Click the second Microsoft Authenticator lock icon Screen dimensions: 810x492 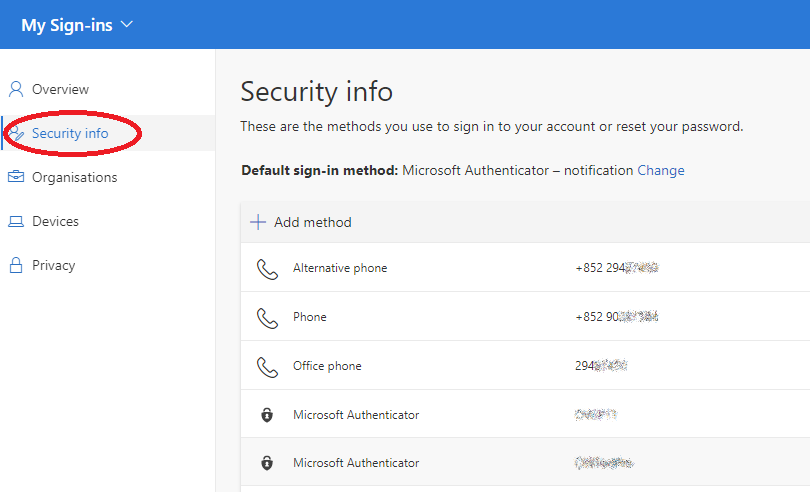[267, 463]
